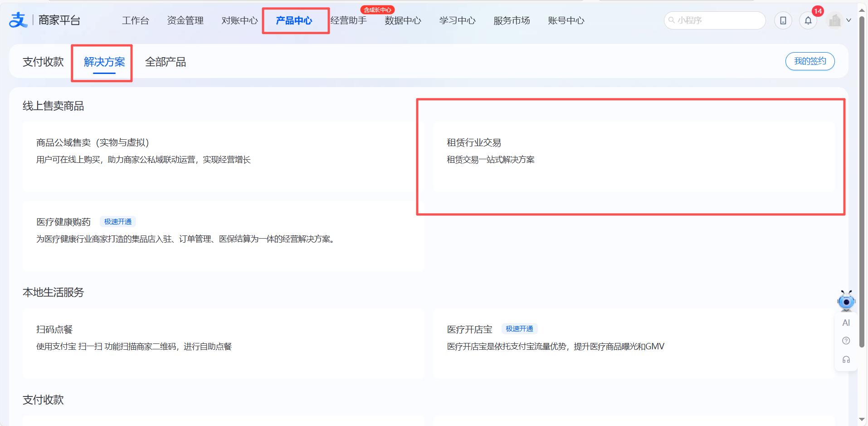The width and height of the screenshot is (868, 426).
Task: Click the blue robot assistant icon
Action: [x=846, y=300]
